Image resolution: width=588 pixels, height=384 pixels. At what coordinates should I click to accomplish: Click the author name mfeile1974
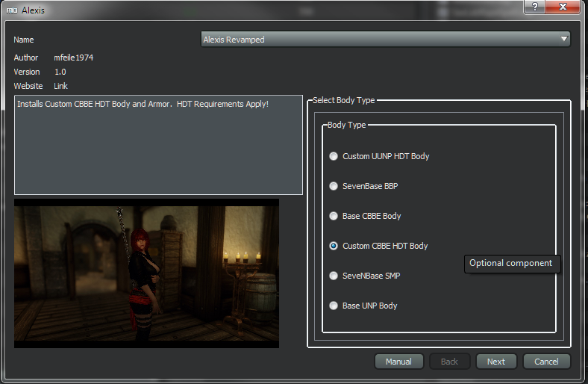pyautogui.click(x=74, y=58)
